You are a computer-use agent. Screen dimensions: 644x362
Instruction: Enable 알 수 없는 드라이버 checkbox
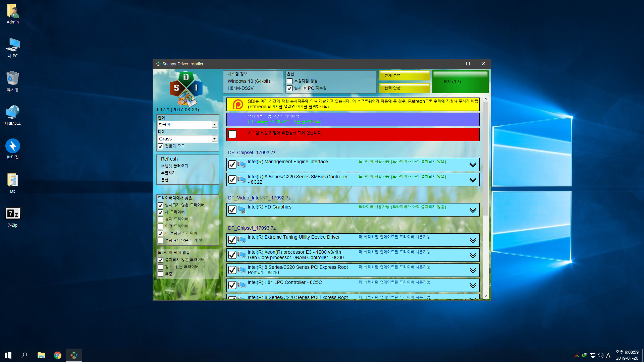[161, 267]
